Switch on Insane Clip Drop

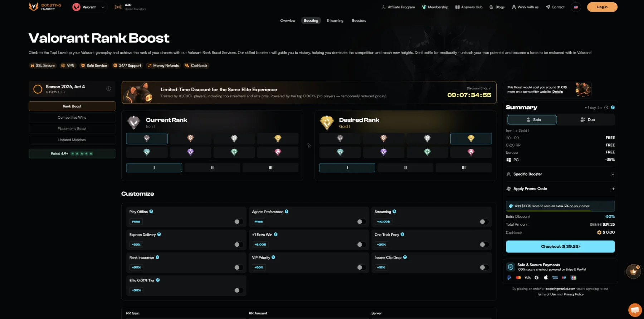[x=484, y=268]
